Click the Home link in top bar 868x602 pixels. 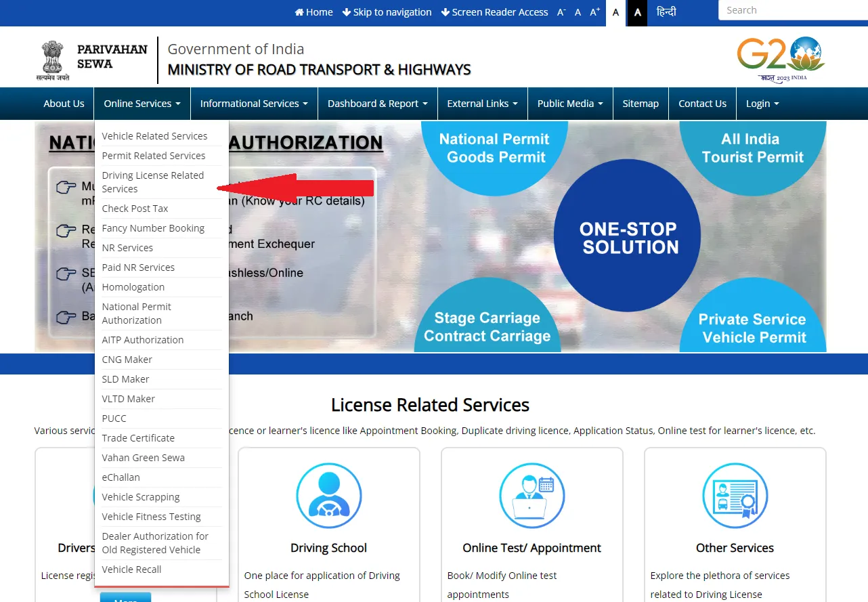pyautogui.click(x=314, y=12)
